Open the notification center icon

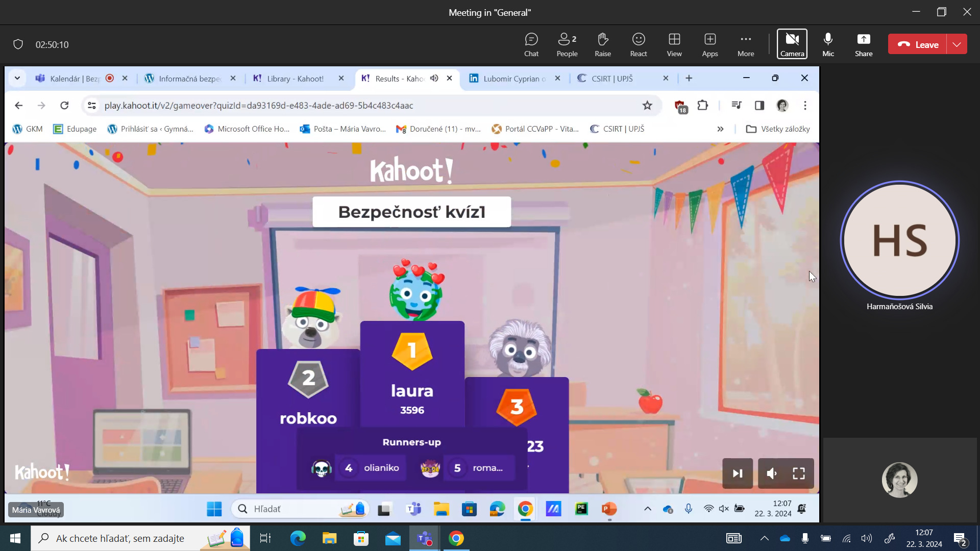(x=960, y=539)
